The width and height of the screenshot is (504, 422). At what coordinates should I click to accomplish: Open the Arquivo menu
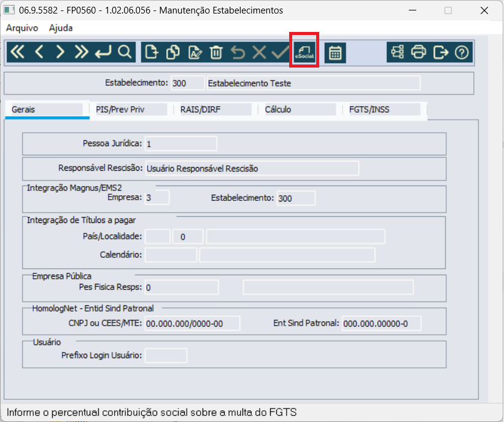pyautogui.click(x=22, y=28)
